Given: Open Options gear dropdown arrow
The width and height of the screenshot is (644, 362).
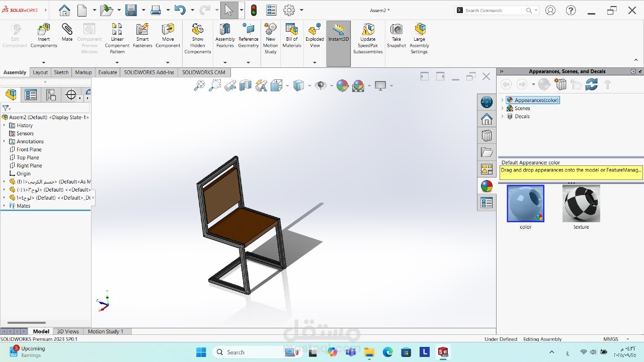Looking at the screenshot, I should pos(301,10).
